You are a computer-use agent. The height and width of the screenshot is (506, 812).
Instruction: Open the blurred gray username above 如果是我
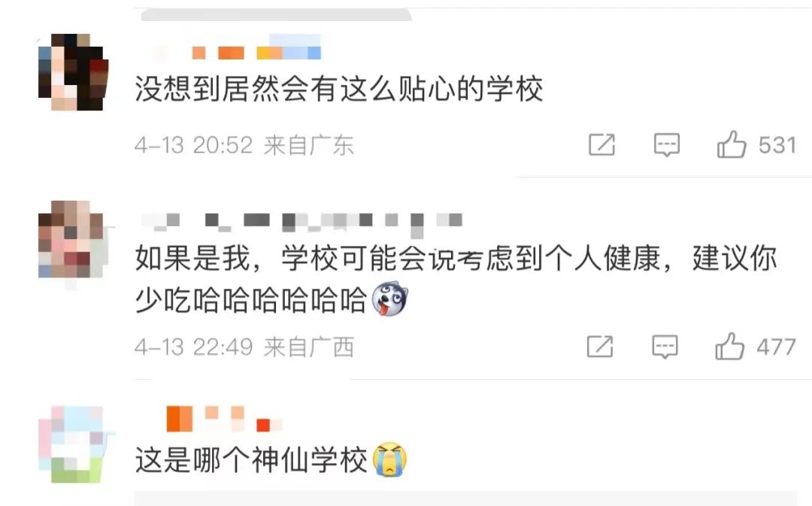pyautogui.click(x=301, y=221)
